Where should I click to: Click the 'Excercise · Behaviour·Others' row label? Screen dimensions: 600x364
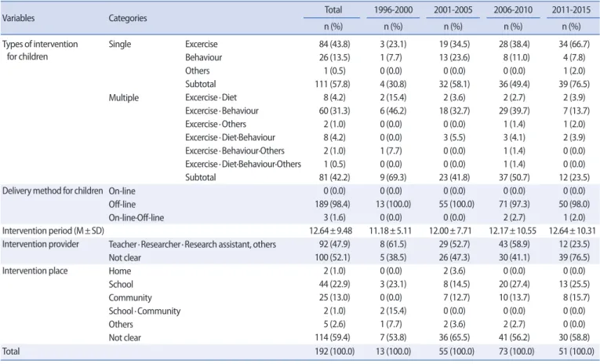point(235,151)
